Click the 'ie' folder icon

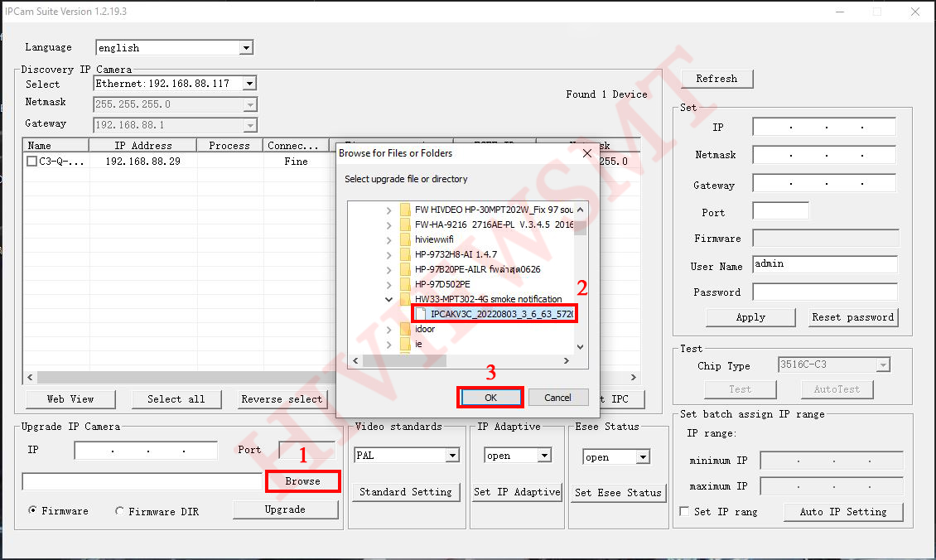(x=405, y=344)
